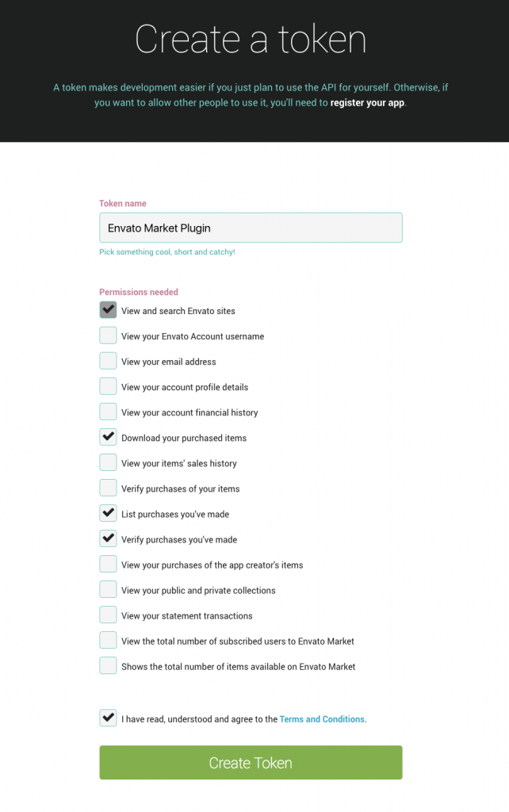The height and width of the screenshot is (812, 509).
Task: Check View your items' sales history
Action: click(108, 462)
